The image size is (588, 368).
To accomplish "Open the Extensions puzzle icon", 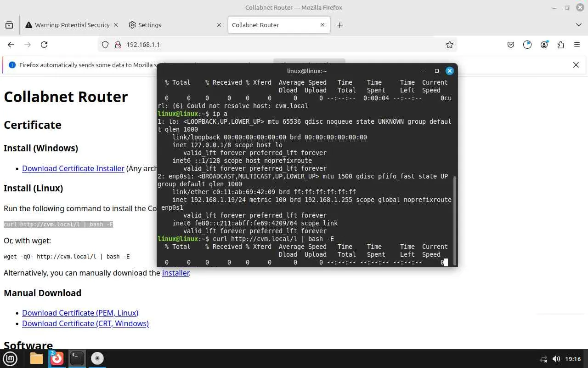I will click(560, 45).
